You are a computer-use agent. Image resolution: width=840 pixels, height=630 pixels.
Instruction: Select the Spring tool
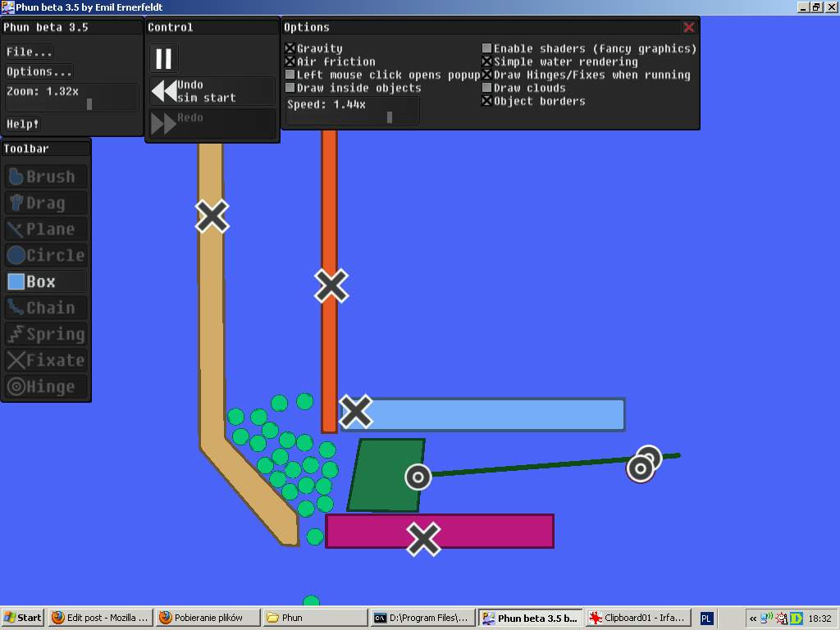coord(46,334)
